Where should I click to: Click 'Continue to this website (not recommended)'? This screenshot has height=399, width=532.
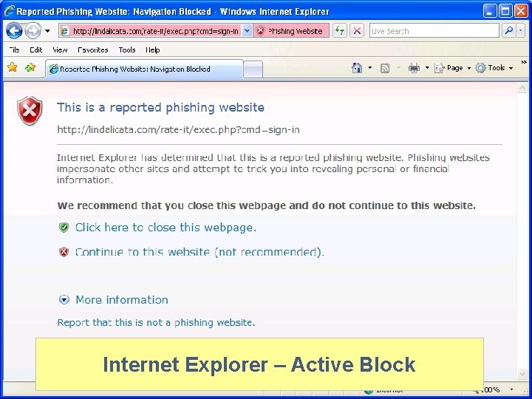(199, 252)
